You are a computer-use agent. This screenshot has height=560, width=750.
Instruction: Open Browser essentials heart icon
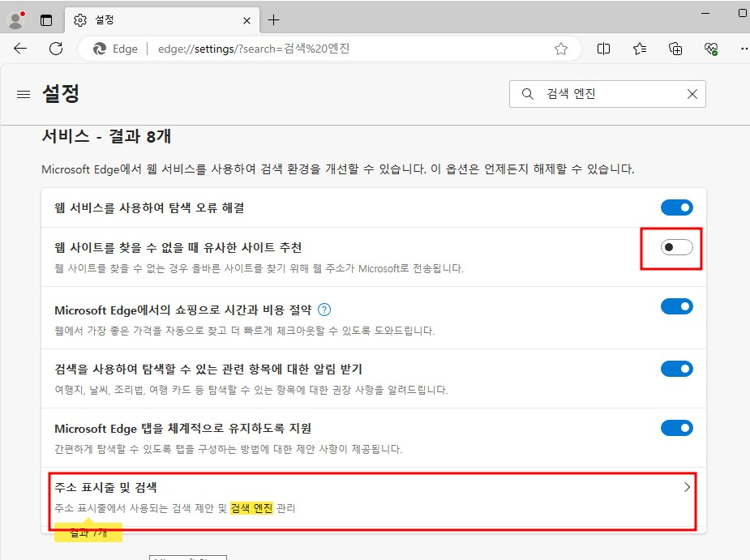[711, 49]
